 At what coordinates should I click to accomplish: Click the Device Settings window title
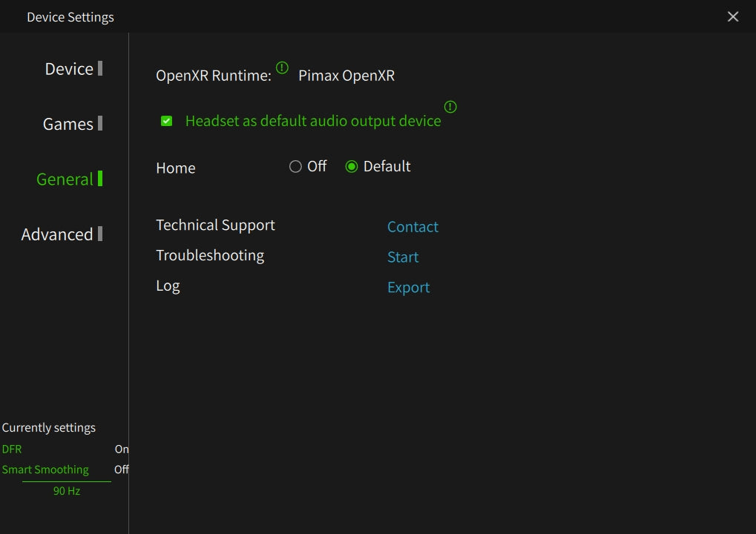70,17
